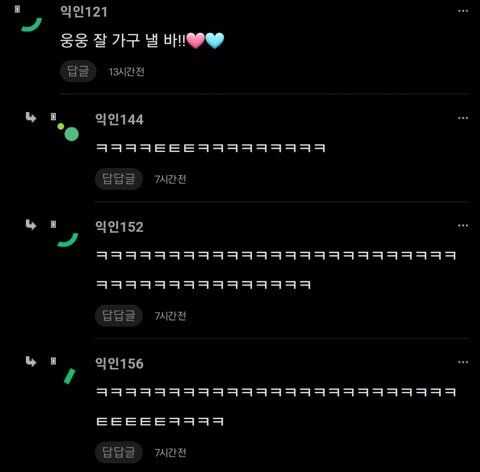480x472 pixels.
Task: Click the 13시간전 timestamp
Action: pos(127,72)
